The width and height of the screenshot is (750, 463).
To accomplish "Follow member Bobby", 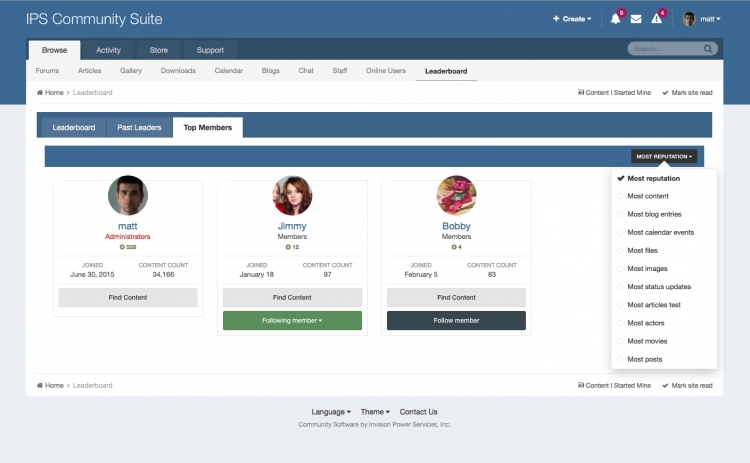I will click(x=456, y=320).
